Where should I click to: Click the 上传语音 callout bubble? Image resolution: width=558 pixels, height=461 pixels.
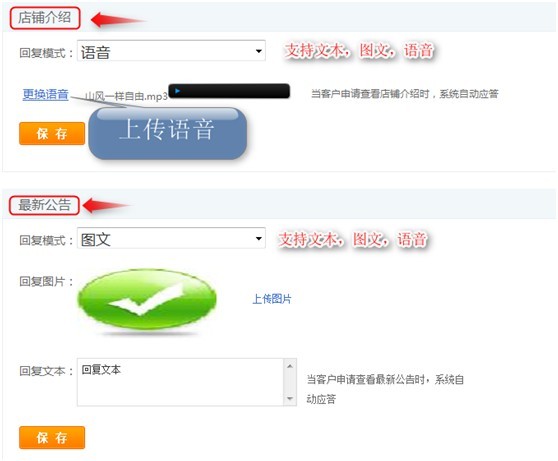tap(167, 133)
